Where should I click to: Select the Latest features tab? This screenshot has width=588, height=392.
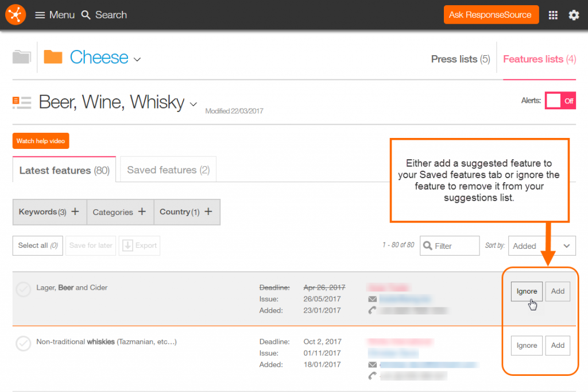(x=64, y=170)
